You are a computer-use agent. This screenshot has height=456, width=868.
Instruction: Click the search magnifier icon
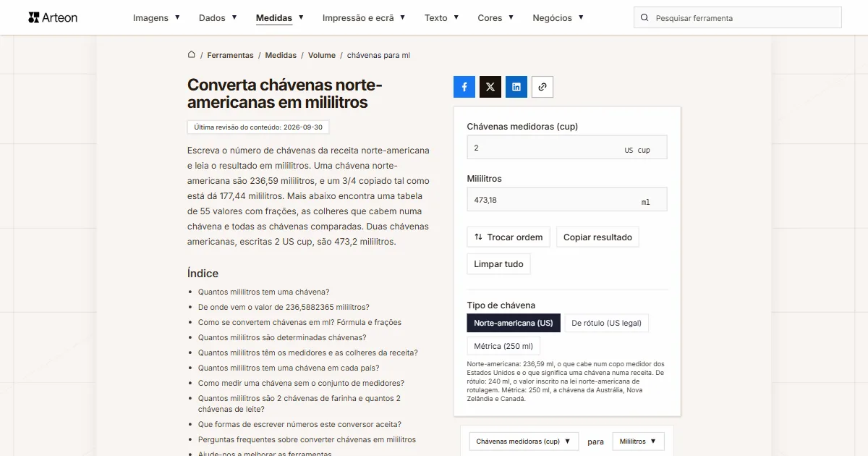tap(645, 17)
